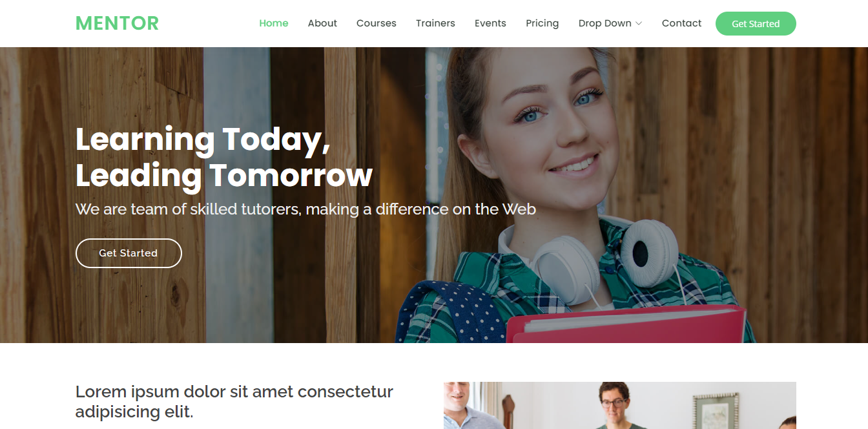868x429 pixels.
Task: Click the skilled tutorers subtitle text
Action: [305, 209]
